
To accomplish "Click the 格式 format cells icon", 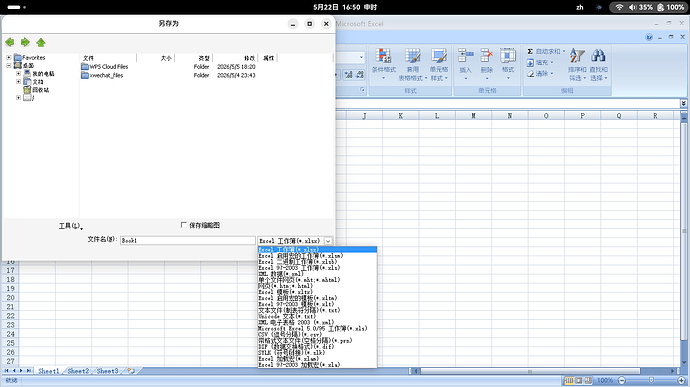I will pyautogui.click(x=508, y=56).
